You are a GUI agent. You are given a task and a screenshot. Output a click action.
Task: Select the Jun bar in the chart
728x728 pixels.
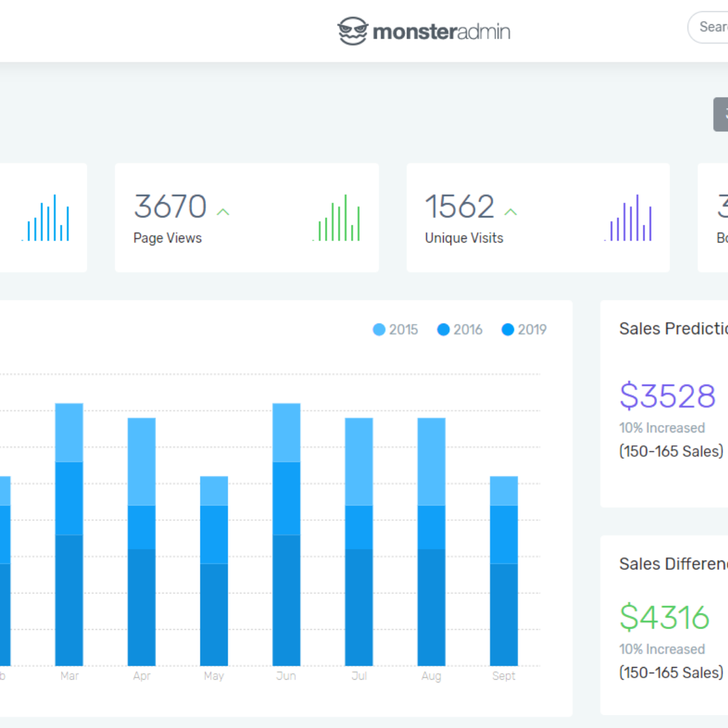pyautogui.click(x=286, y=534)
